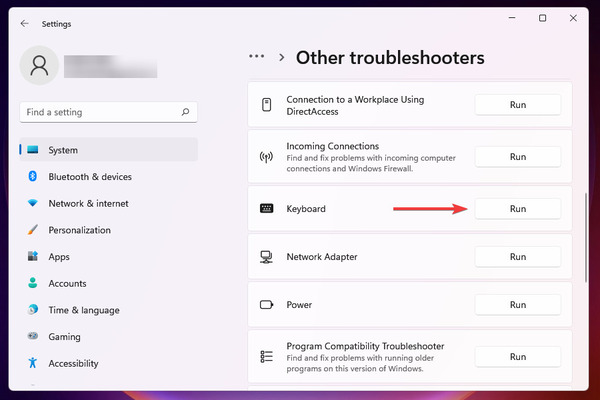Click the Gaming controller icon
Screen dimensions: 600x400
[33, 336]
